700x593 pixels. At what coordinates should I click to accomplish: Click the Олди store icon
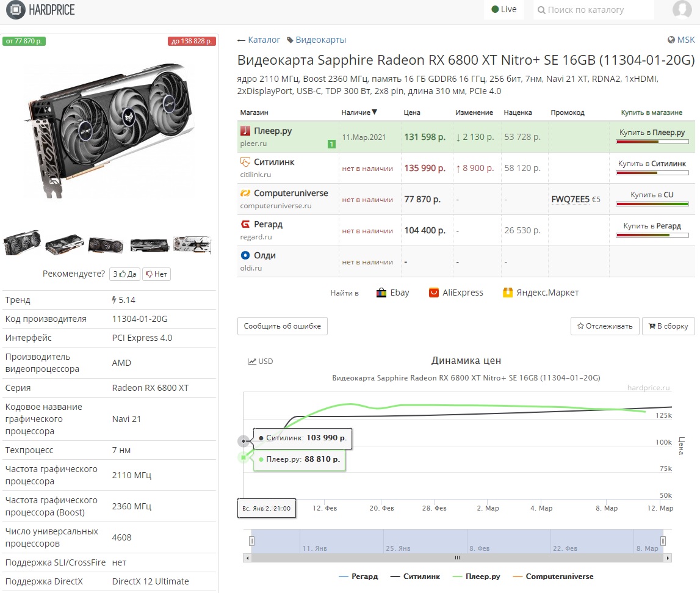[245, 255]
